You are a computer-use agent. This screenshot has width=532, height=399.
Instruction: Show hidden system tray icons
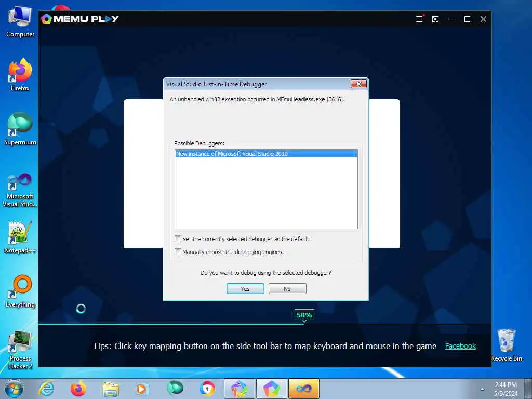[482, 390]
